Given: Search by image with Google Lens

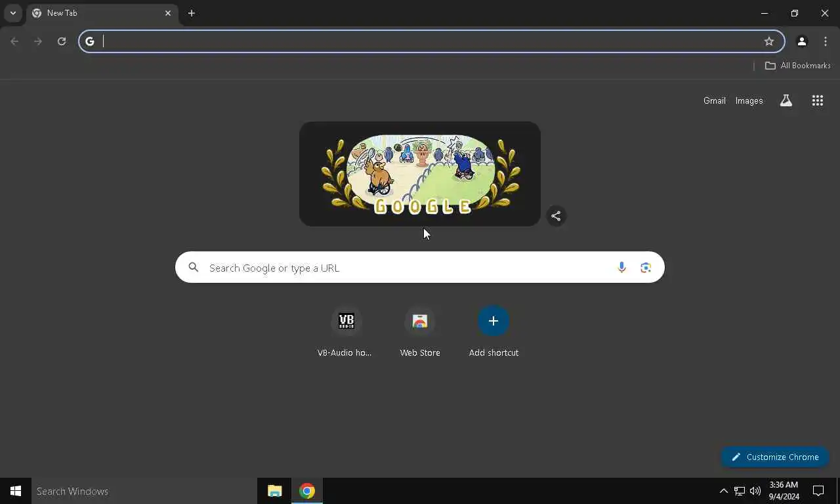Looking at the screenshot, I should click(x=646, y=267).
